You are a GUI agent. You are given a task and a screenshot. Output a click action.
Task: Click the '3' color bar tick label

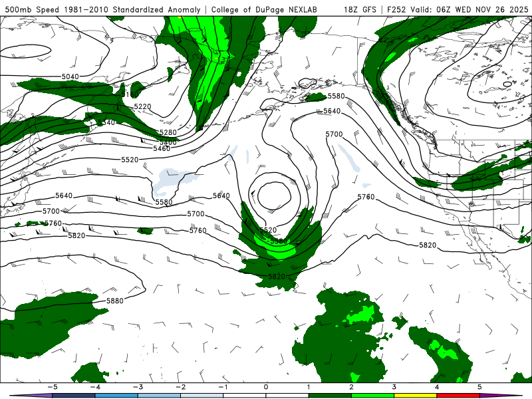coord(394,387)
